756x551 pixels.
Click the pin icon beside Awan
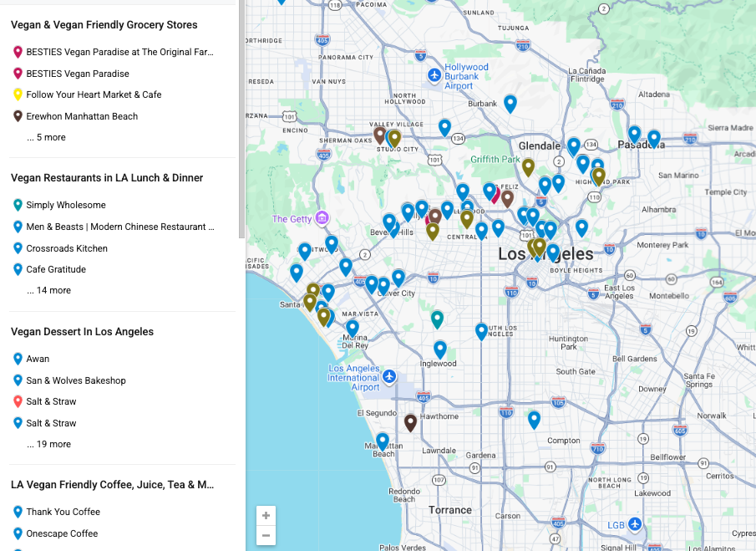[x=17, y=359]
